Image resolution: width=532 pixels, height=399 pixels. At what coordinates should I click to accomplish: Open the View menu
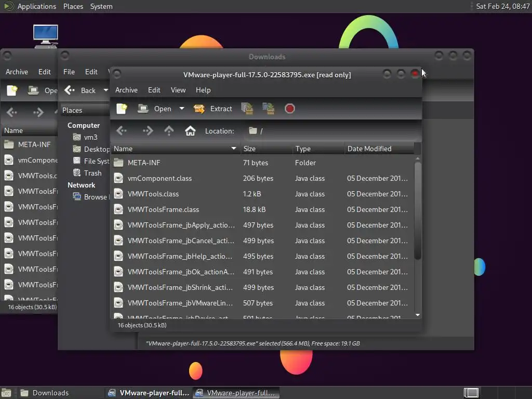(178, 90)
